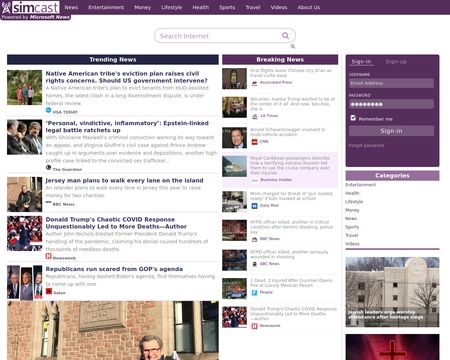Click the USA TODAY source icon
This screenshot has height=360, width=450.
click(x=48, y=110)
